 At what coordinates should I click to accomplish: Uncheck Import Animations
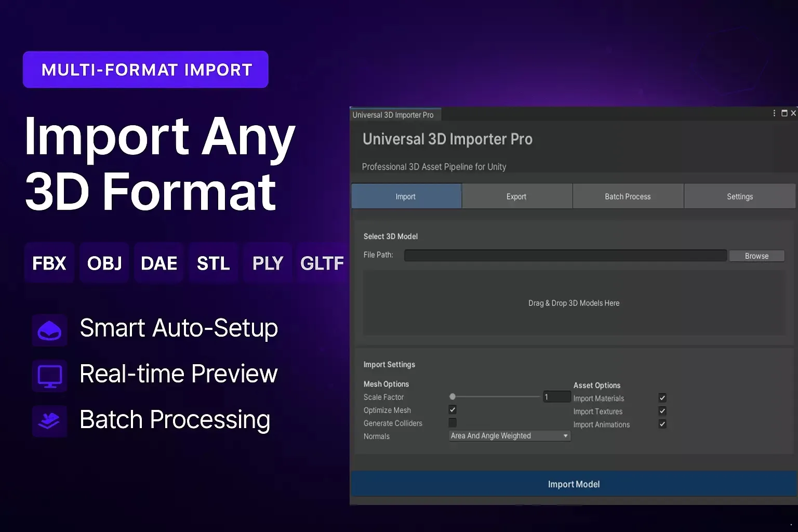662,424
